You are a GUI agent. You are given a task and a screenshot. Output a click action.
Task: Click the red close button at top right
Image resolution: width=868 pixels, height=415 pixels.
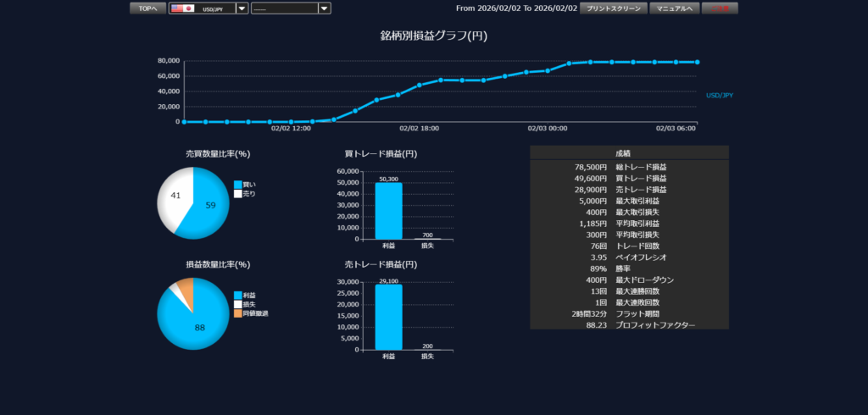coord(720,8)
